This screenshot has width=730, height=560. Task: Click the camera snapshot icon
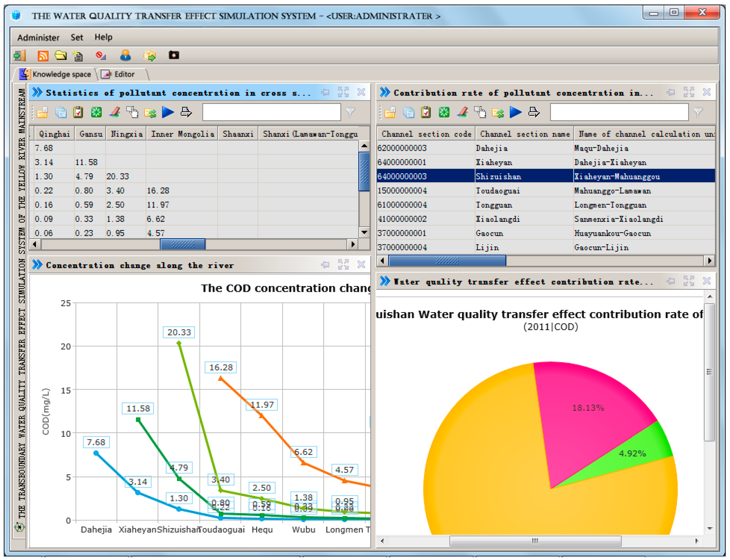click(174, 55)
